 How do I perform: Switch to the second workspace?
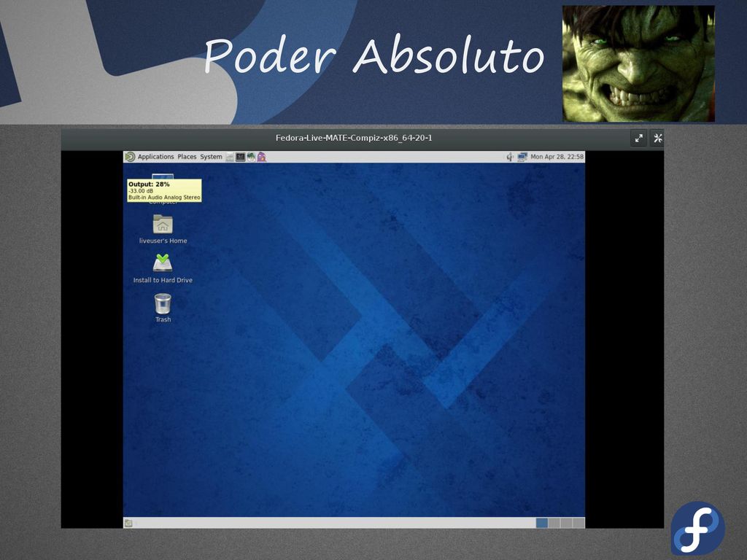coord(554,523)
